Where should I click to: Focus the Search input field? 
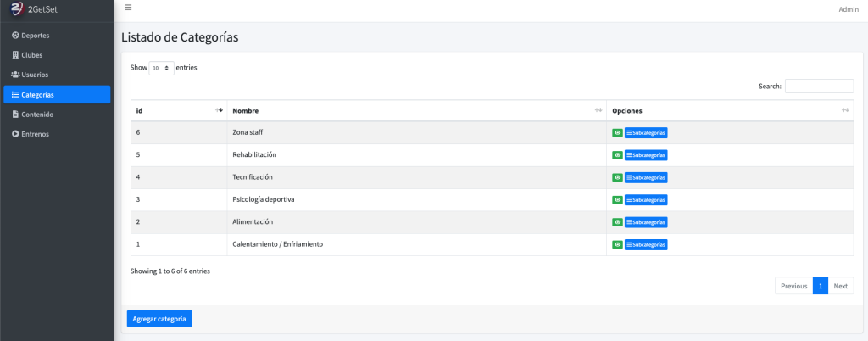[x=819, y=87]
